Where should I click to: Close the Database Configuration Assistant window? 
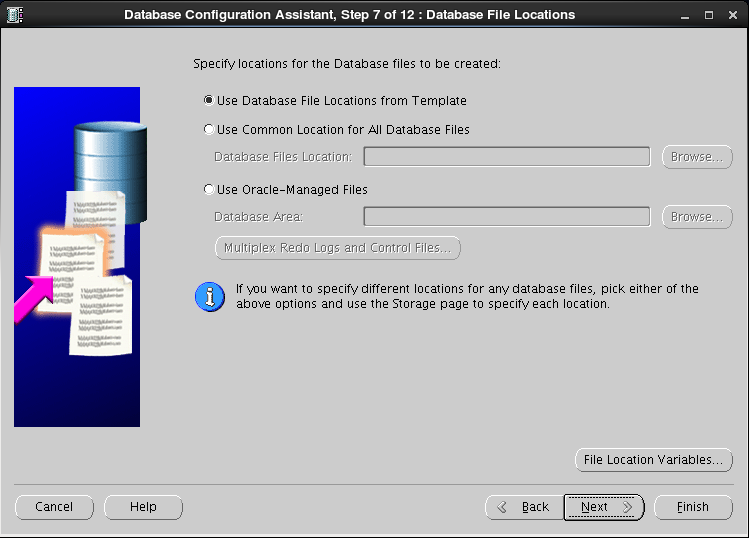[733, 15]
